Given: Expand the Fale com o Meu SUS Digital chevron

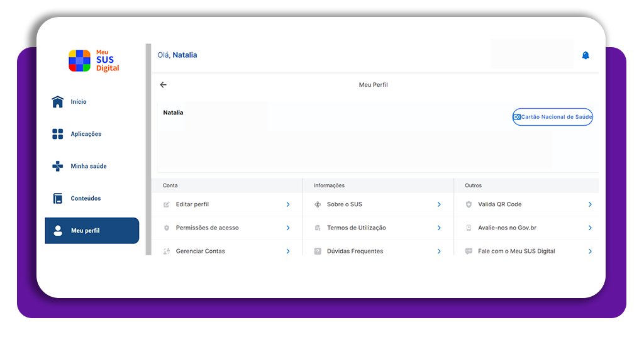Looking at the screenshot, I should (x=590, y=251).
